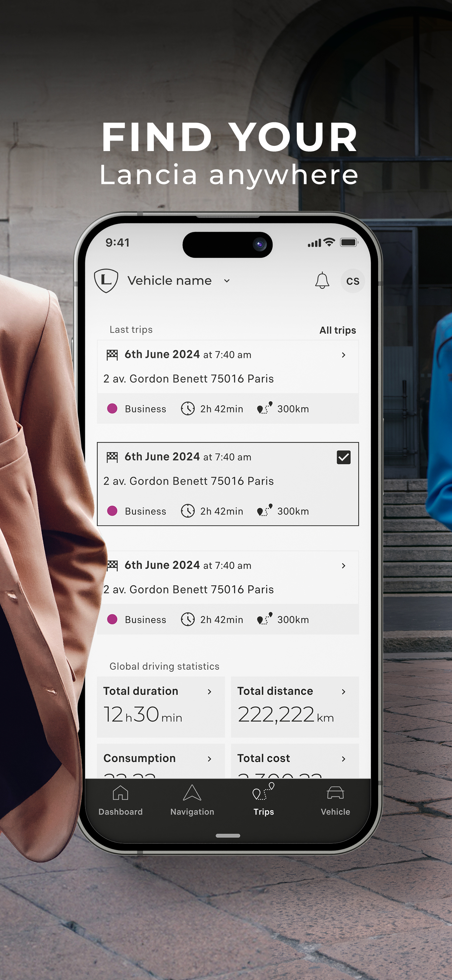Tap the selected trip's magenta Business dot
The height and width of the screenshot is (980, 452).
pos(112,511)
